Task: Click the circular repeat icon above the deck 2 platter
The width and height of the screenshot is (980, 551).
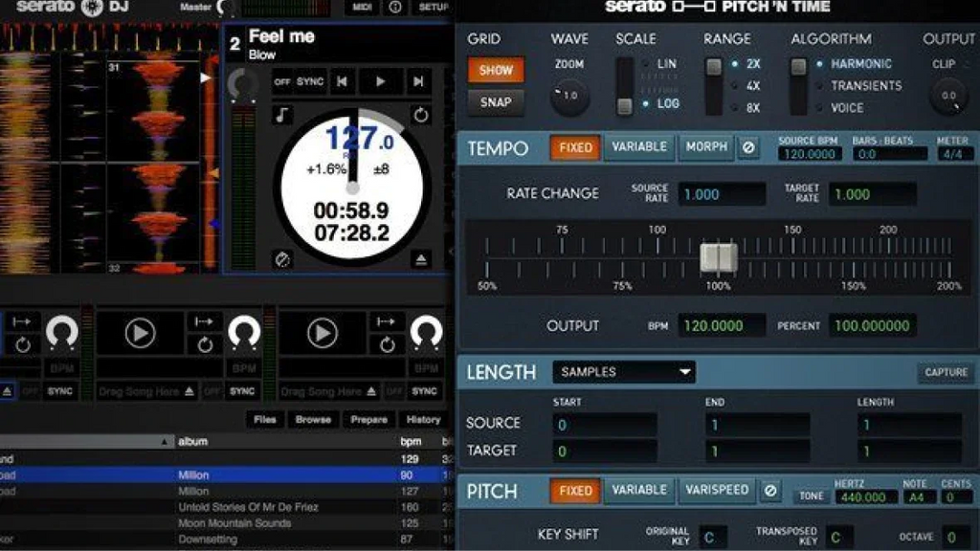Action: coord(421,115)
